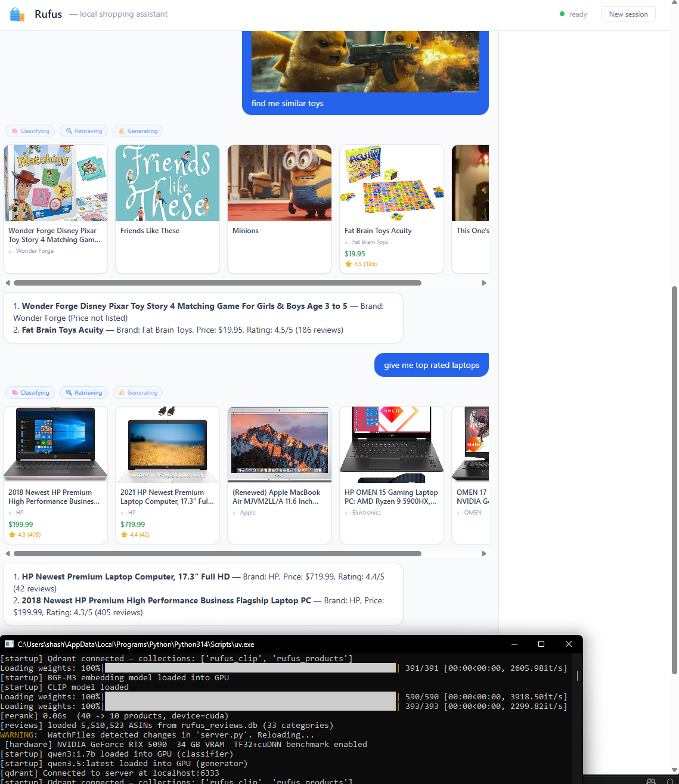Click right arrow of laptops carousel scrollbar
This screenshot has height=784, width=679.
pyautogui.click(x=484, y=554)
